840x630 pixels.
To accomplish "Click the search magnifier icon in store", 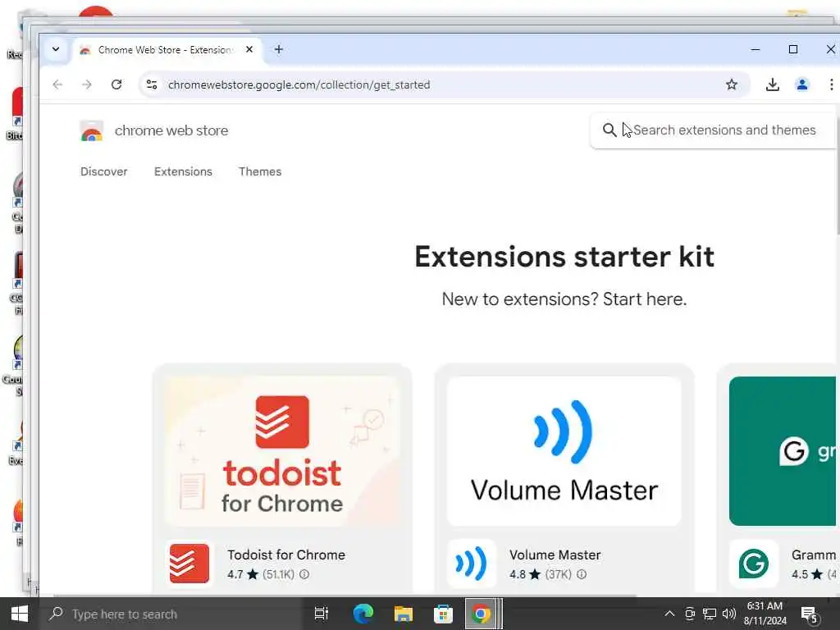I will click(x=609, y=130).
